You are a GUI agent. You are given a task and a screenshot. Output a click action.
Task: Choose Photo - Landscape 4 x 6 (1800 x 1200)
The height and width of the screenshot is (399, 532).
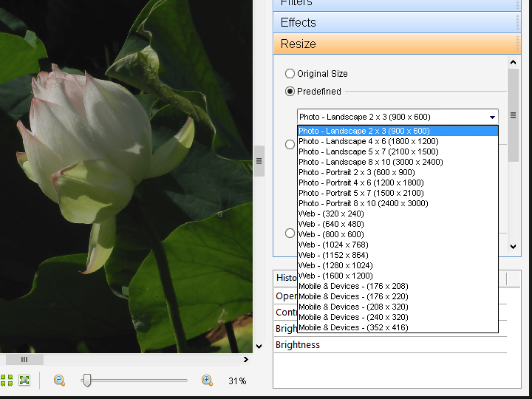pos(368,141)
